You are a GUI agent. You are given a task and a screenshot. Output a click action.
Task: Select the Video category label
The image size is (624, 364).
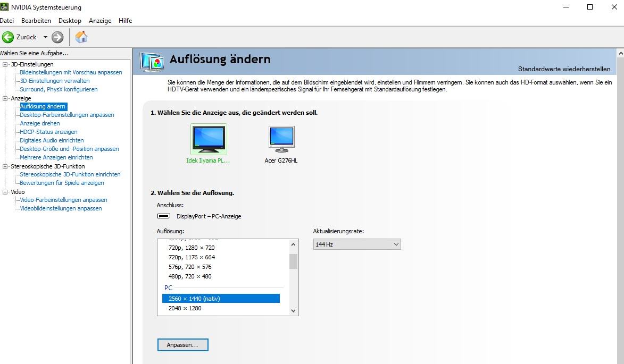18,192
